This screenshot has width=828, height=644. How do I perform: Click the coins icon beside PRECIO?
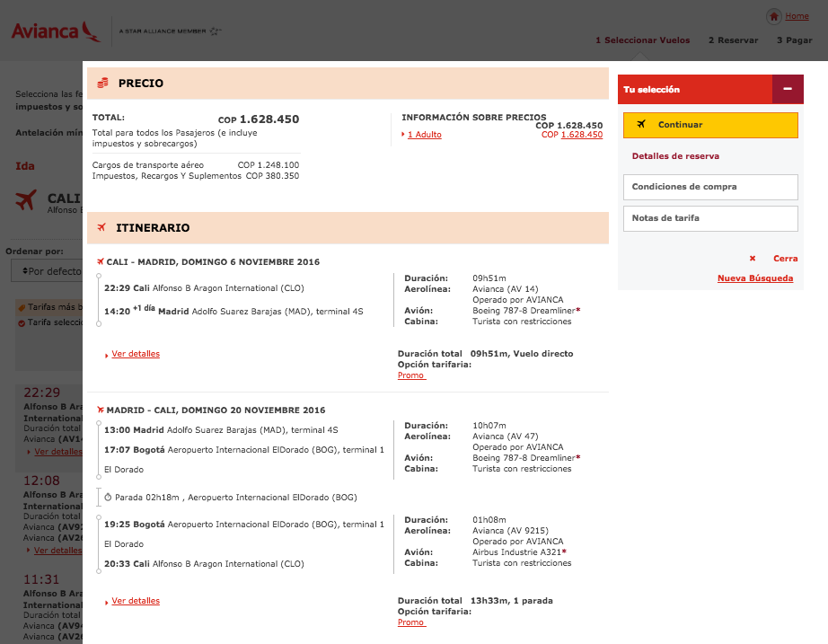[x=103, y=84]
